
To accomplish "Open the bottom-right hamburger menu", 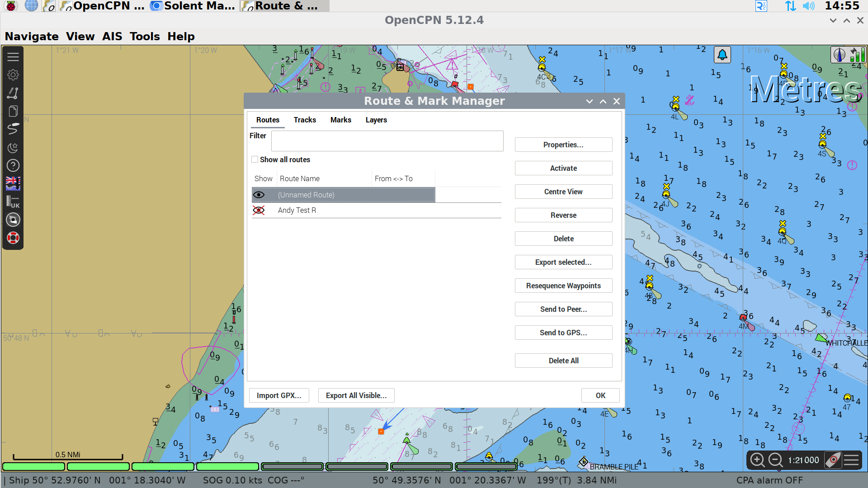I will pyautogui.click(x=852, y=460).
